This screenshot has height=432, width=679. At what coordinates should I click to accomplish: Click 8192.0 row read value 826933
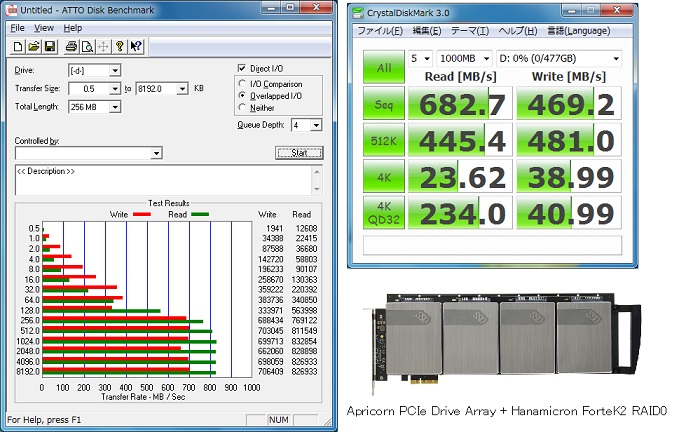[x=304, y=371]
